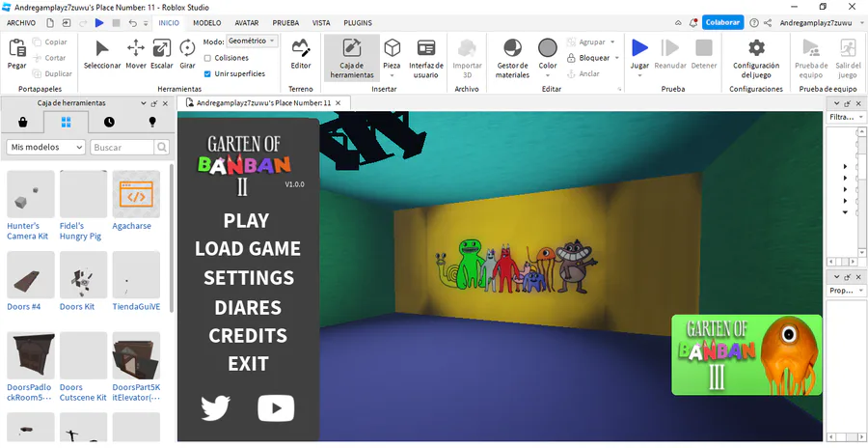Screen dimensions: 868x448
Task: Select the Seleccionar arrow tool
Action: pos(102,54)
